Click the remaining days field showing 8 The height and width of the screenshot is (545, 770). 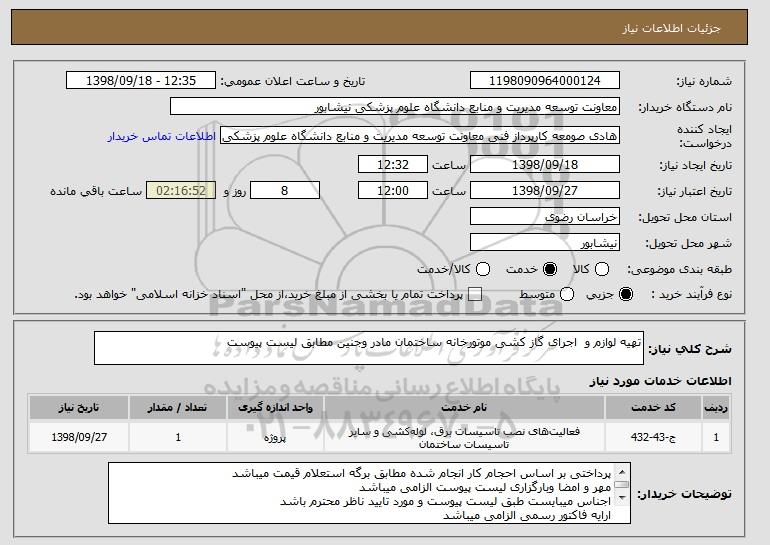tap(285, 191)
